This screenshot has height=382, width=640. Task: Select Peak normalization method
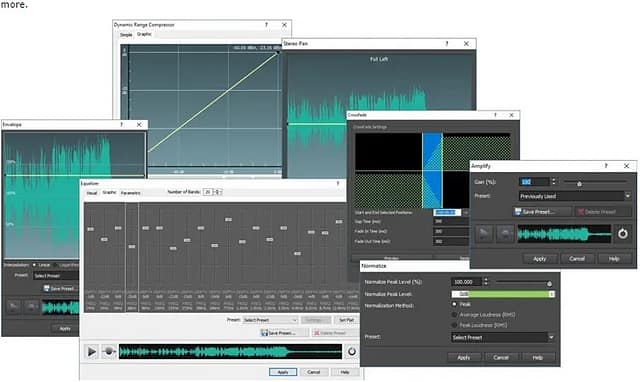[454, 304]
